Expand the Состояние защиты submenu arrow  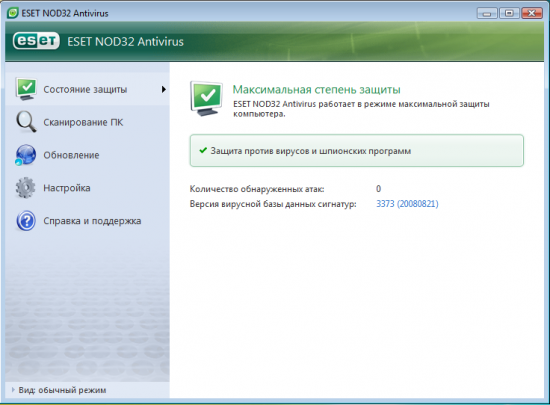coord(163,89)
